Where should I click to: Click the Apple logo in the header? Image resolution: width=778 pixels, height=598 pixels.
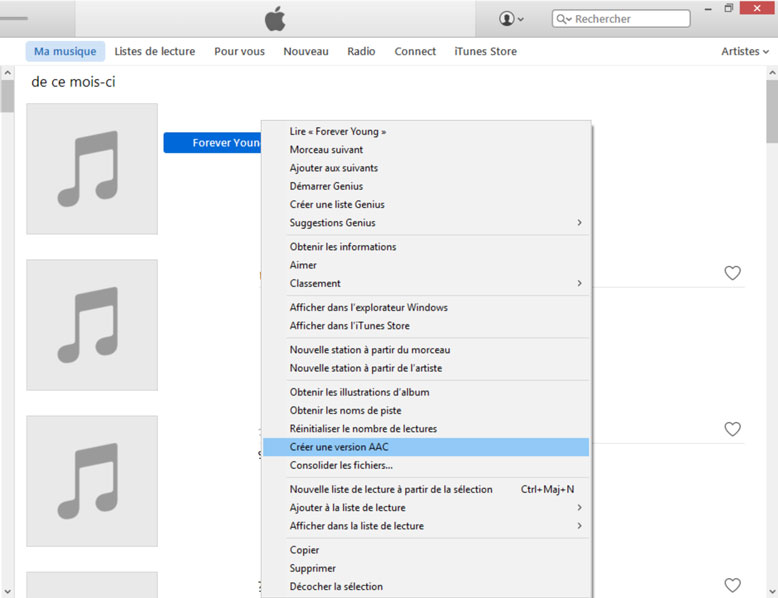275,19
